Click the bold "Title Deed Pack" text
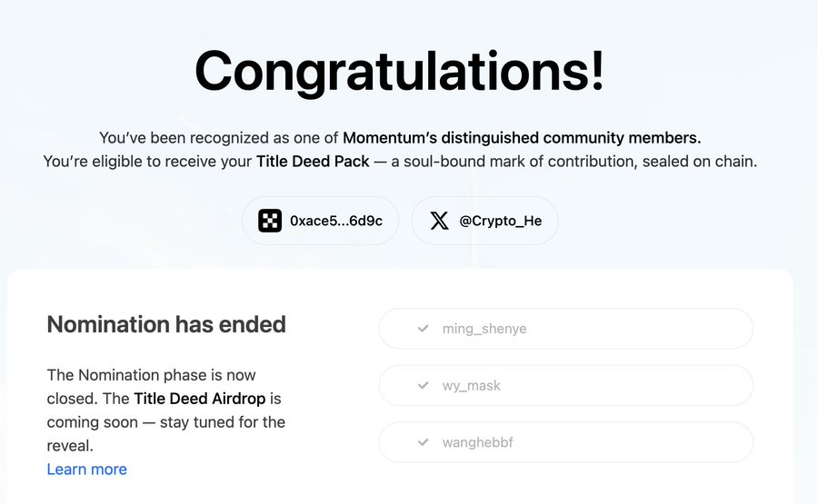 click(312, 162)
